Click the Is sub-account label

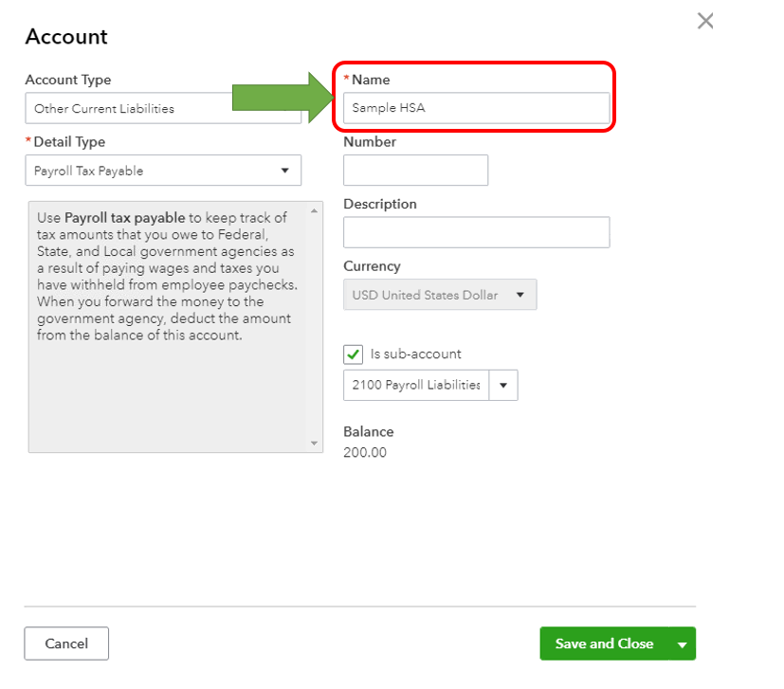pyautogui.click(x=416, y=354)
